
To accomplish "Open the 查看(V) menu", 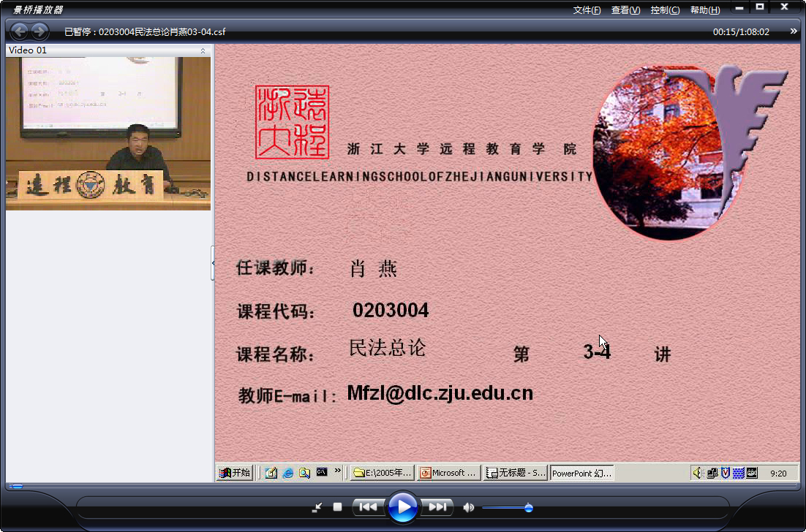I will (625, 10).
